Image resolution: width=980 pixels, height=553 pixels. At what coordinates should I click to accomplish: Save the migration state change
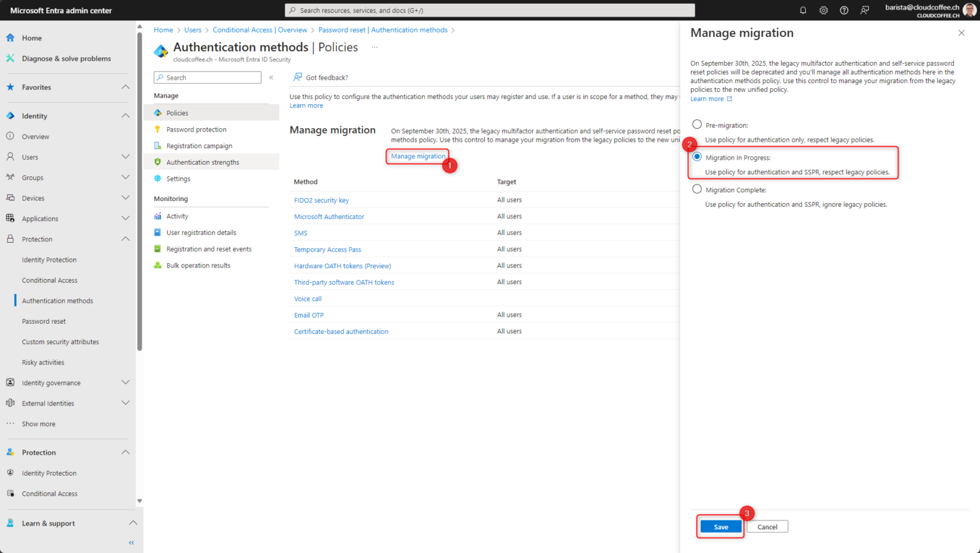point(720,527)
